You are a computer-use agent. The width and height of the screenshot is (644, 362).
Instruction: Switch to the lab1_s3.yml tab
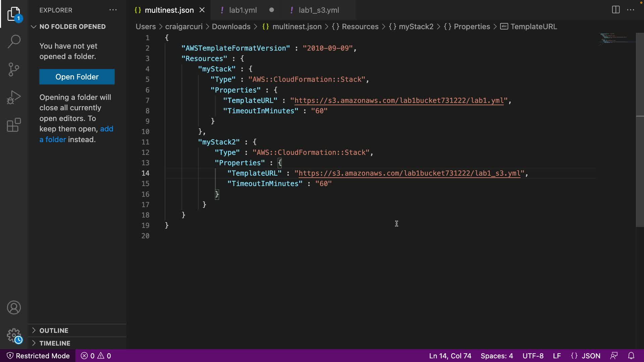click(x=319, y=10)
